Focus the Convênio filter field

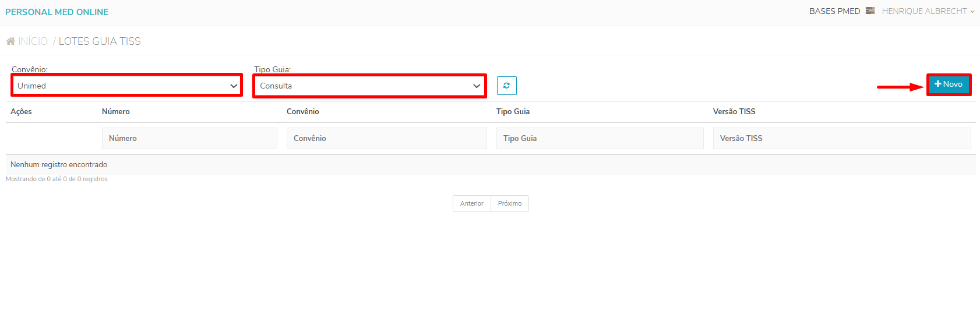coord(387,138)
